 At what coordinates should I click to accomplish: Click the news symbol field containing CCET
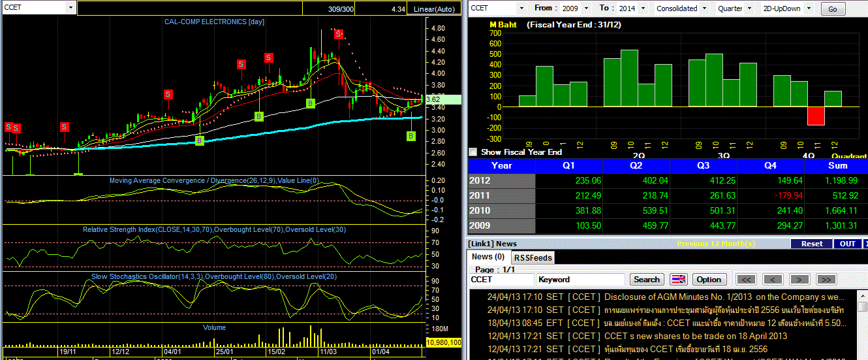(501, 279)
